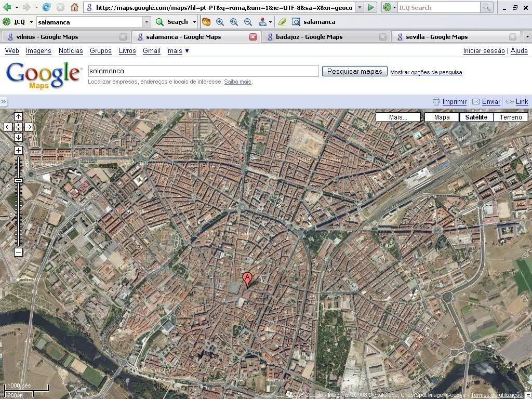Click the green Go arrow beside address bar
The width and height of the screenshot is (532, 399).
click(370, 7)
